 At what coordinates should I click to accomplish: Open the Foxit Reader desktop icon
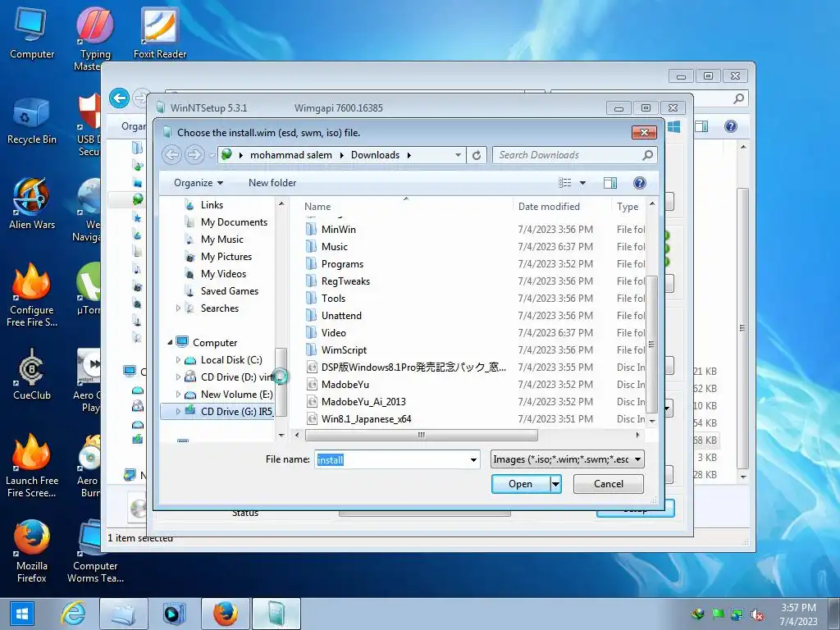160,33
